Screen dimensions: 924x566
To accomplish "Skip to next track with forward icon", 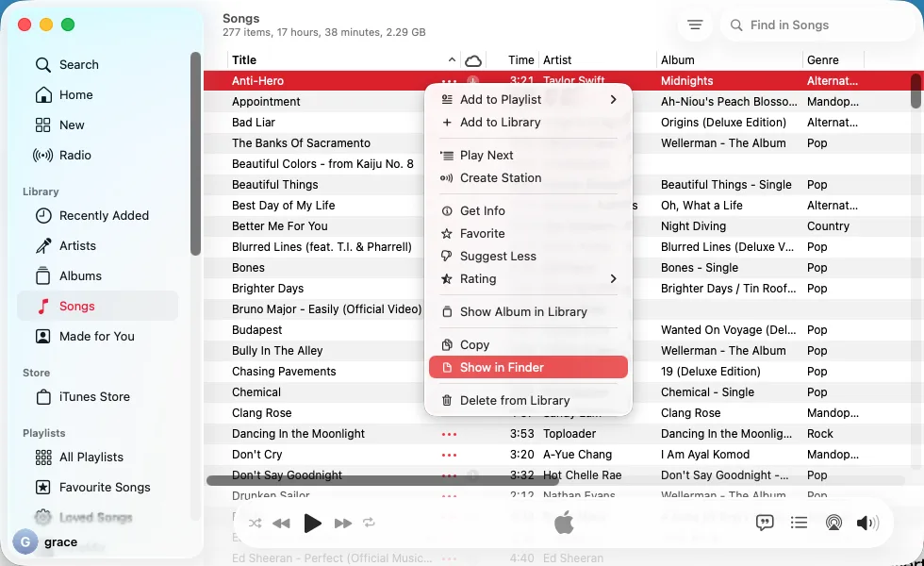I will click(343, 523).
